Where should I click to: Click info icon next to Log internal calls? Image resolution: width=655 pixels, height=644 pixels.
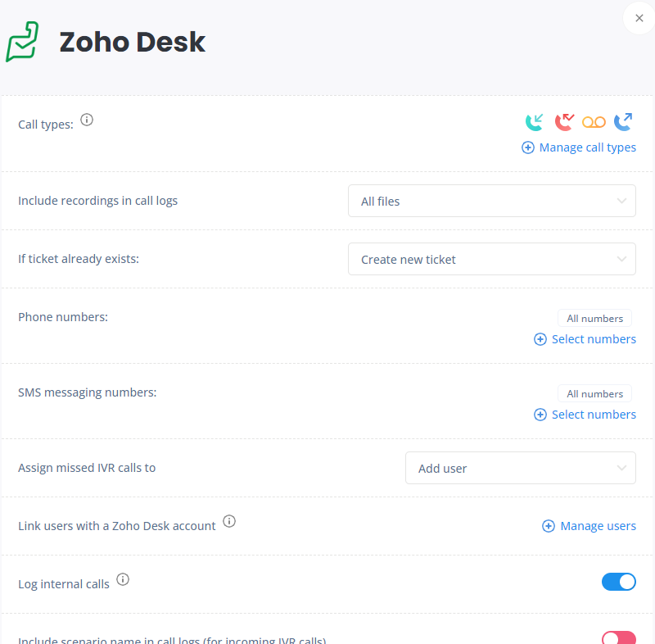[123, 579]
